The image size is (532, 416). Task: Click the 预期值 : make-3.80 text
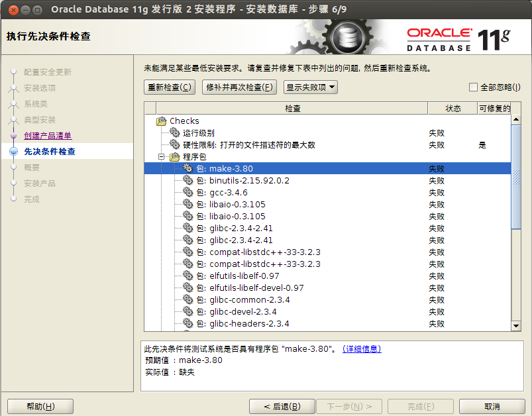[184, 360]
